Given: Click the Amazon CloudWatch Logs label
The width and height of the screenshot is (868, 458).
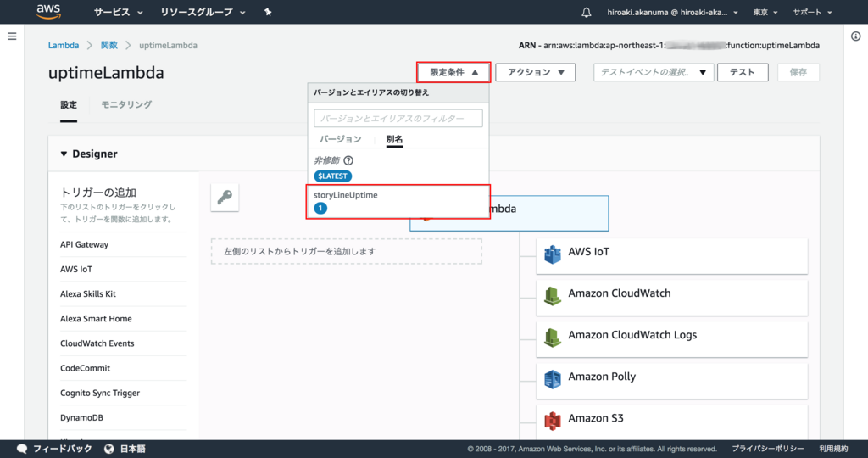Looking at the screenshot, I should (632, 335).
